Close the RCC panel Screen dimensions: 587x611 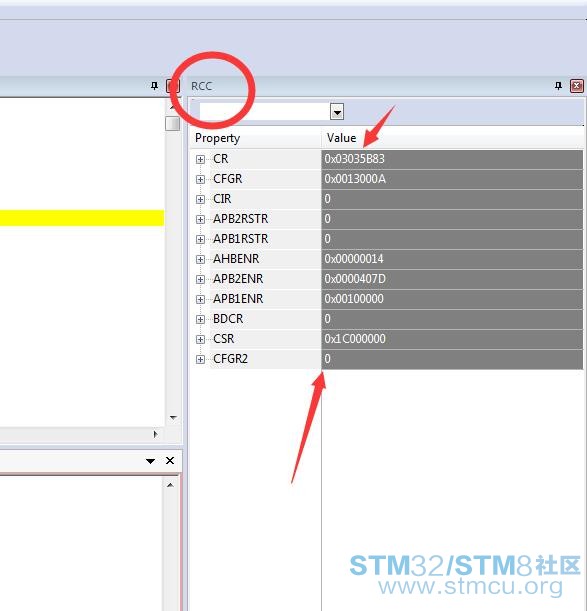577,86
